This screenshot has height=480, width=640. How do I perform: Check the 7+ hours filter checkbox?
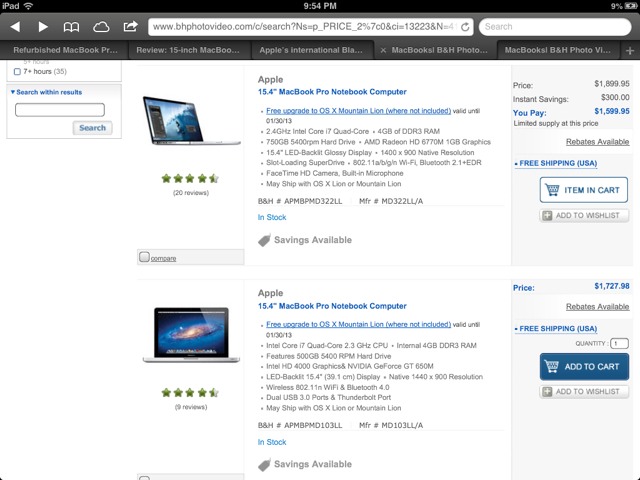17,72
